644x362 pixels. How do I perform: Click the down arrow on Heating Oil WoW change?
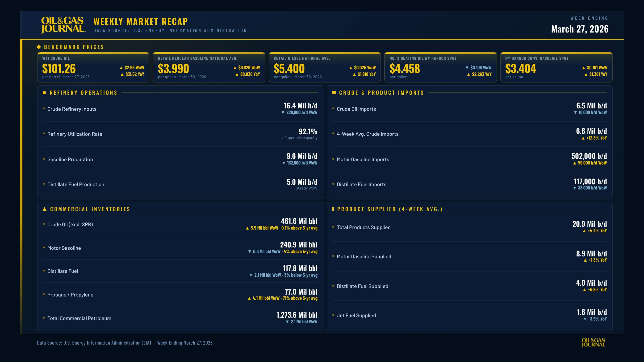[x=468, y=67]
